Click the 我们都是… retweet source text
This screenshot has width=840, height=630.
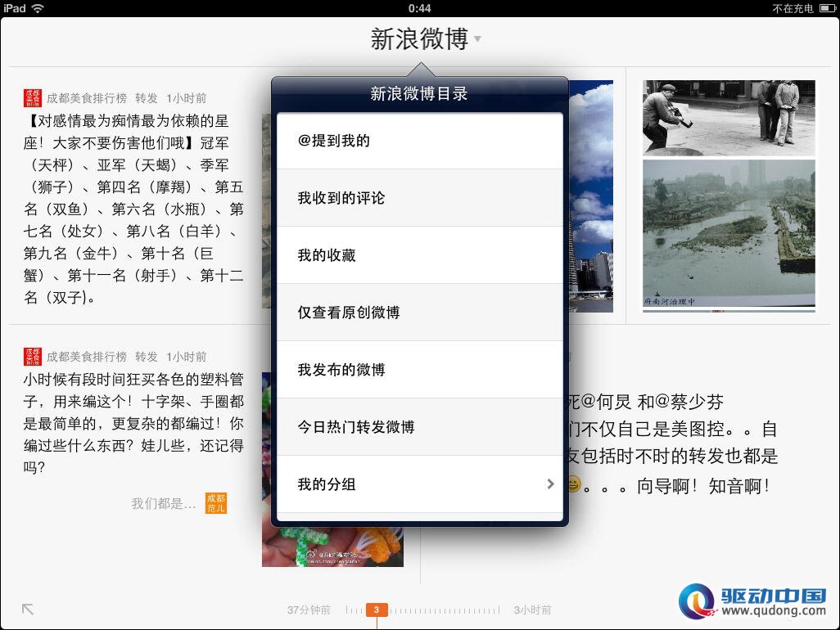164,504
